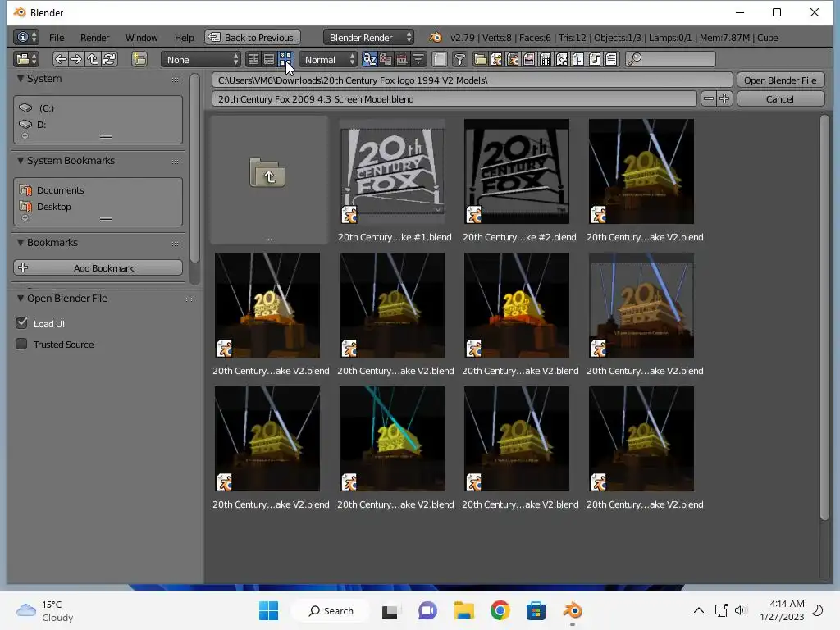This screenshot has width=840, height=630.
Task: Go forward to next folder
Action: 76,59
